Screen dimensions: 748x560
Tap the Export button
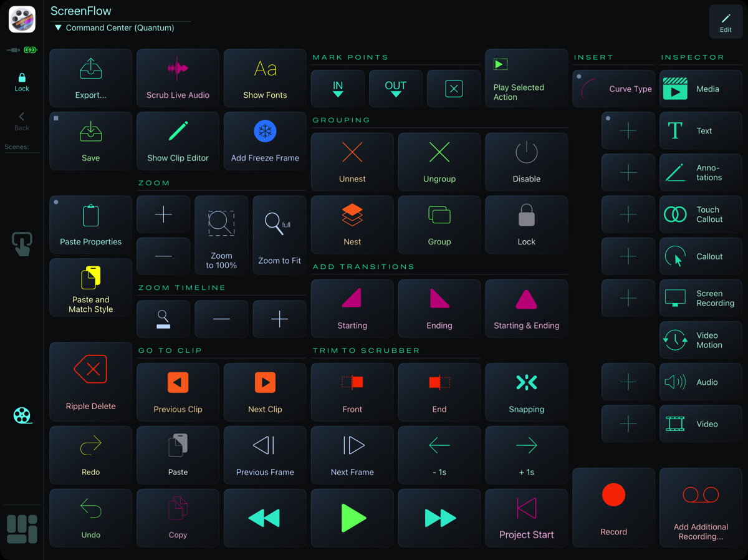(x=90, y=78)
